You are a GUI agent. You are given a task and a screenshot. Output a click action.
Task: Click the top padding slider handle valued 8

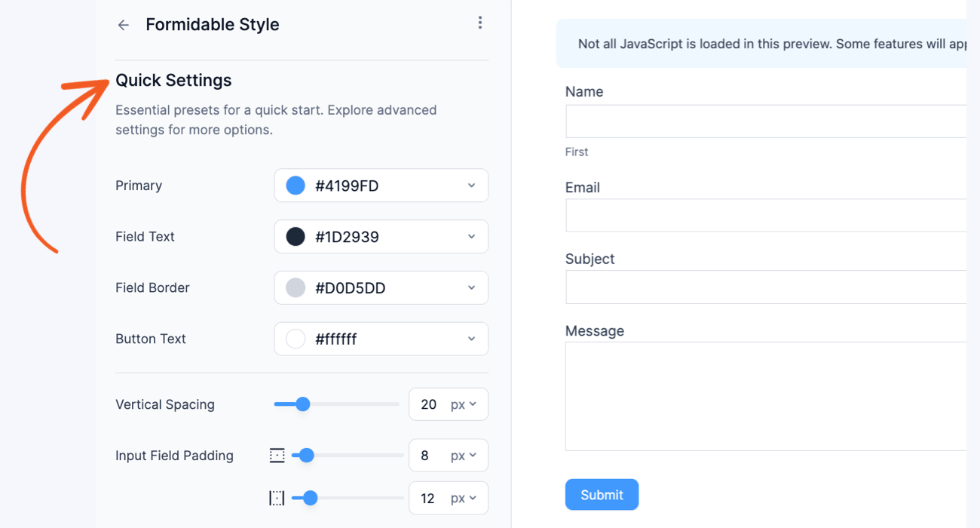coord(307,456)
